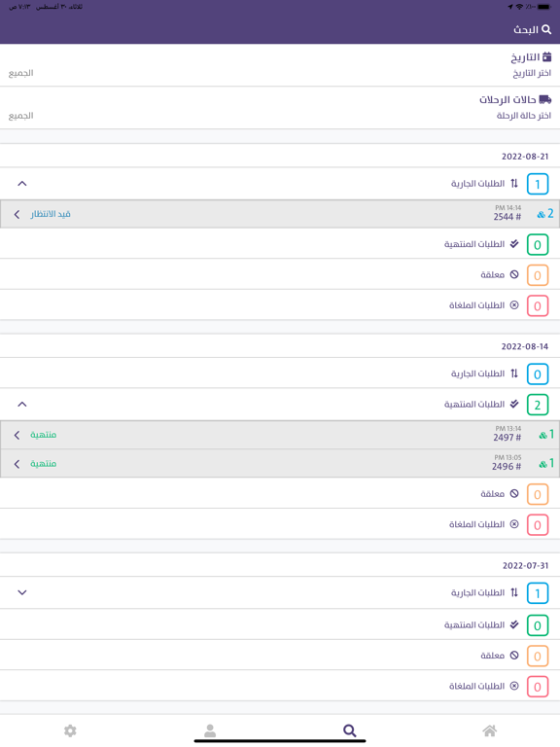Click Wi-Fi indicator in status bar
The image size is (560, 747).
click(x=519, y=7)
